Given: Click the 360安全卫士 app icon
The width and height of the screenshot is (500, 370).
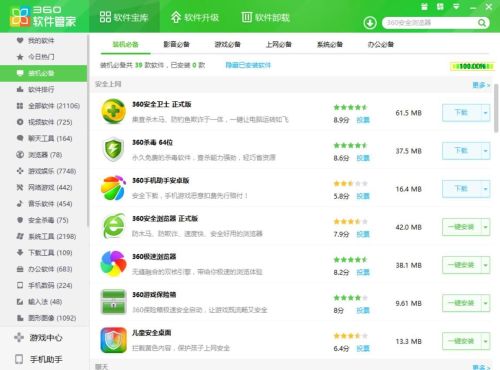Looking at the screenshot, I should click(113, 111).
